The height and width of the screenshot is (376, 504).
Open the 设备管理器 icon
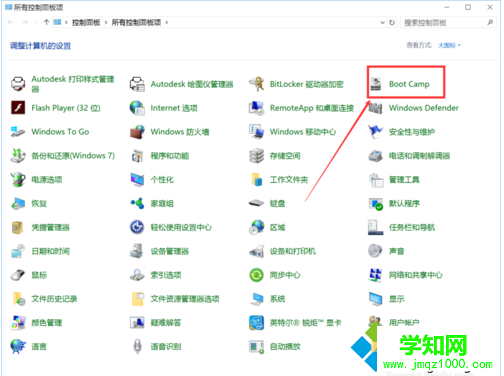137,251
